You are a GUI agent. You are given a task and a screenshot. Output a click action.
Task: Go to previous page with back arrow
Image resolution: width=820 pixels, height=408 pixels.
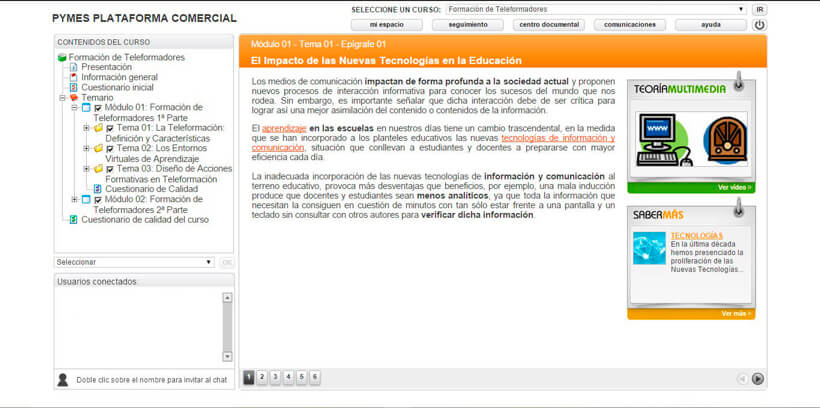pos(743,379)
